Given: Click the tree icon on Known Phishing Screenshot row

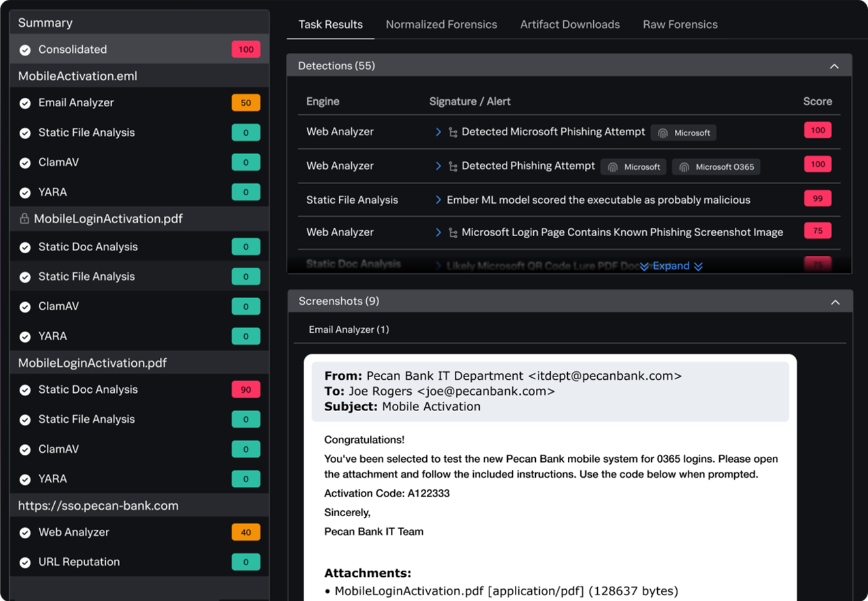Looking at the screenshot, I should 453,232.
